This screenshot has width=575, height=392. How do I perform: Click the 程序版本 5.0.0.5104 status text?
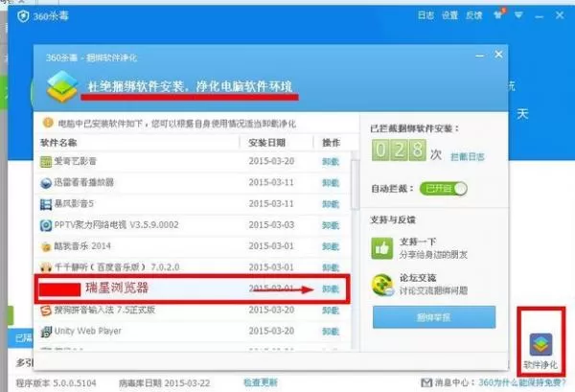point(56,383)
